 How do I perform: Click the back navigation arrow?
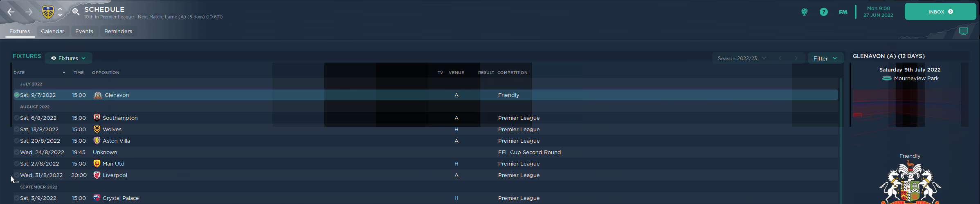point(11,12)
